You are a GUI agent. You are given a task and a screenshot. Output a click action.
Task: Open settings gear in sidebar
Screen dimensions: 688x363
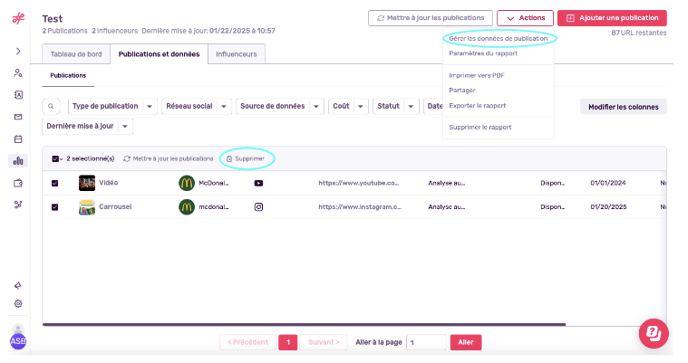coord(18,304)
